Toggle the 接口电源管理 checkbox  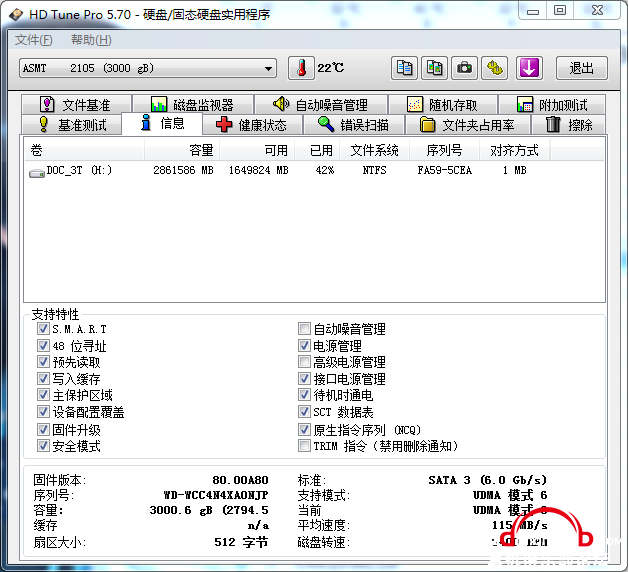[x=304, y=379]
